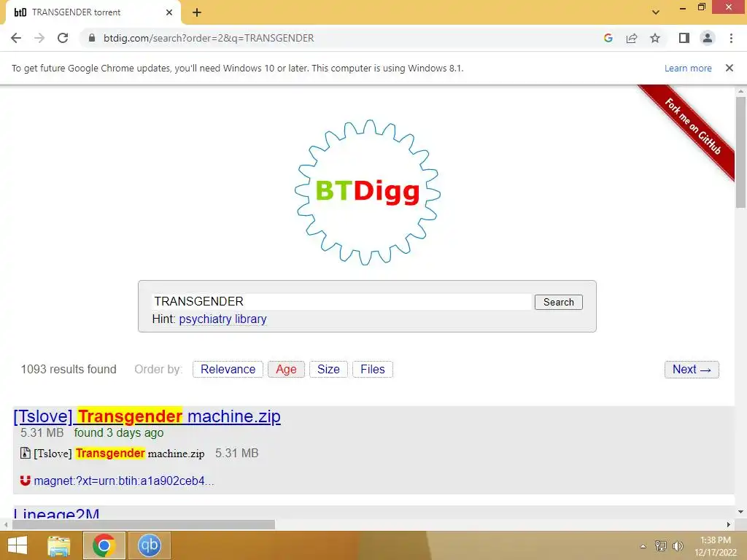This screenshot has height=560, width=747.
Task: Open the Chrome profile avatar menu
Action: tap(708, 38)
